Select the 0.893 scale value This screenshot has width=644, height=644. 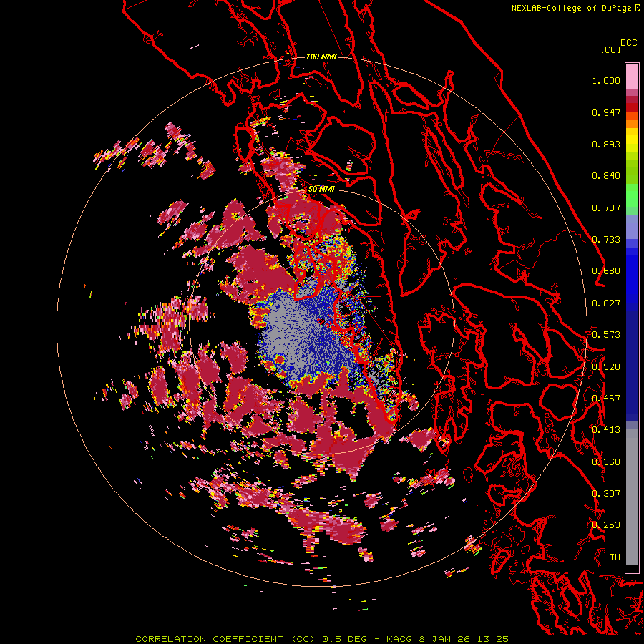click(606, 144)
